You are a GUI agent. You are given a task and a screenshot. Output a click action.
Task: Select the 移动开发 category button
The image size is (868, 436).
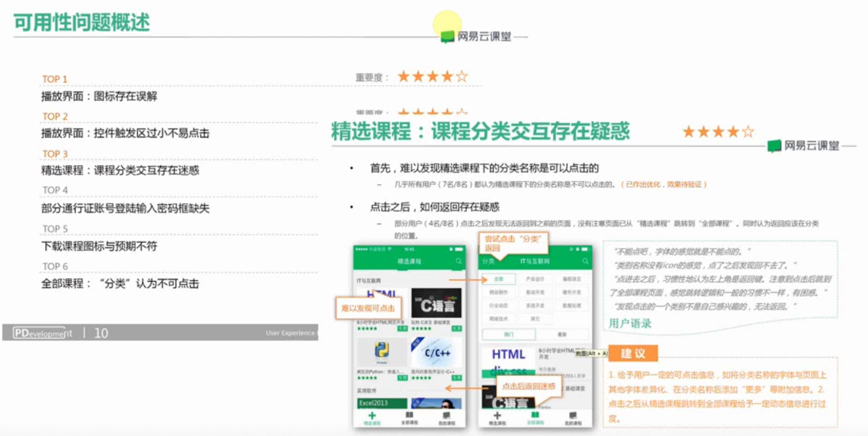tap(534, 292)
